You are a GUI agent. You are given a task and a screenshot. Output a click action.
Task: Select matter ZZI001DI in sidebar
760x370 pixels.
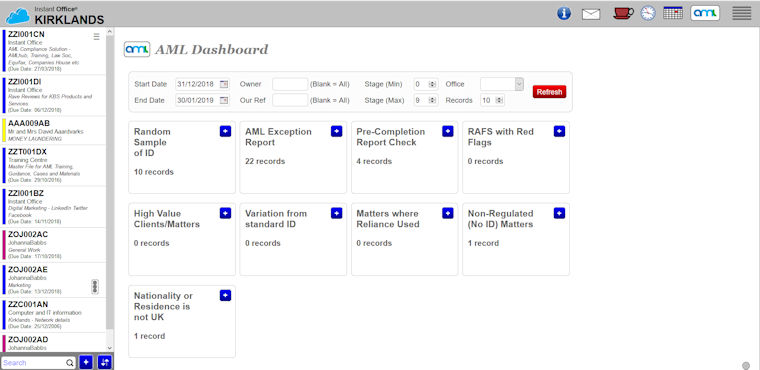click(53, 96)
